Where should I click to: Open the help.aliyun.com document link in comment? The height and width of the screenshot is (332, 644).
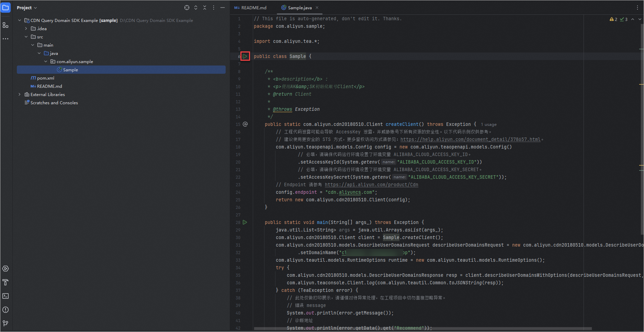click(x=471, y=139)
